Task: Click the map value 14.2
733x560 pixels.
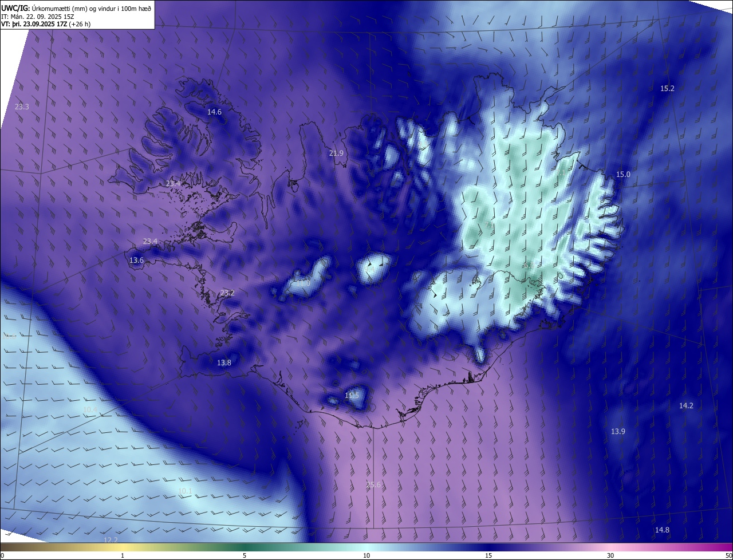Action: [686, 405]
